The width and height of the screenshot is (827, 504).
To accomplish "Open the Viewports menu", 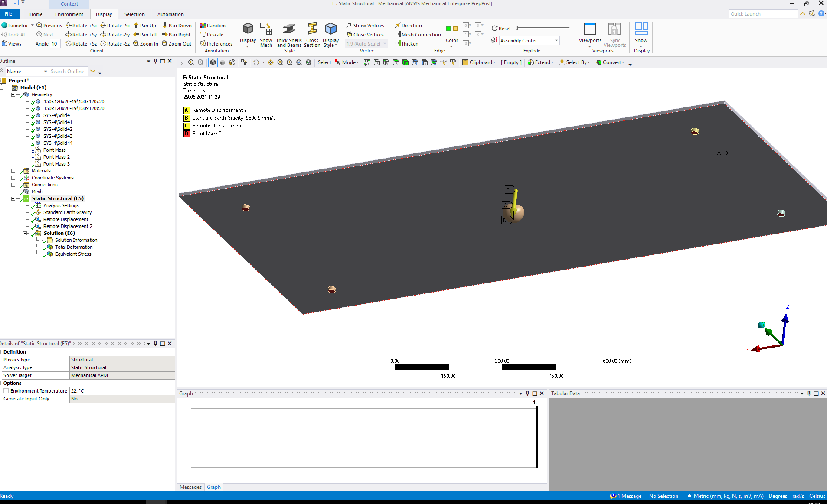I will click(590, 34).
